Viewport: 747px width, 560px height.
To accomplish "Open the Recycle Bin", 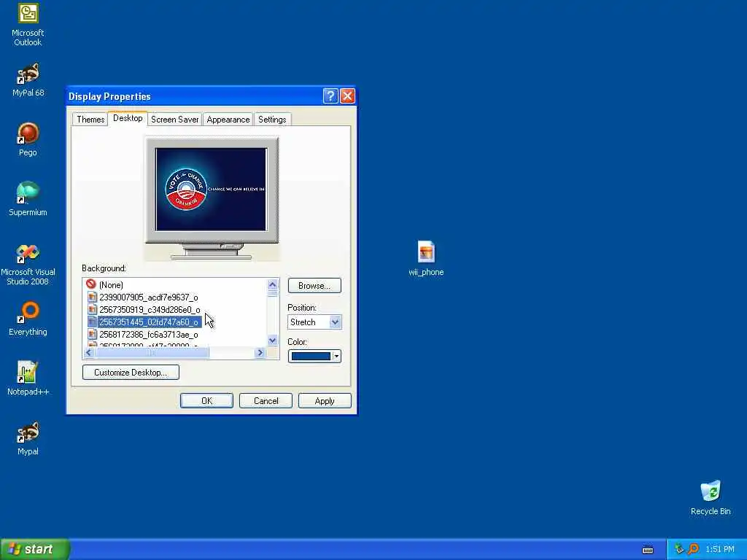I will click(x=711, y=498).
